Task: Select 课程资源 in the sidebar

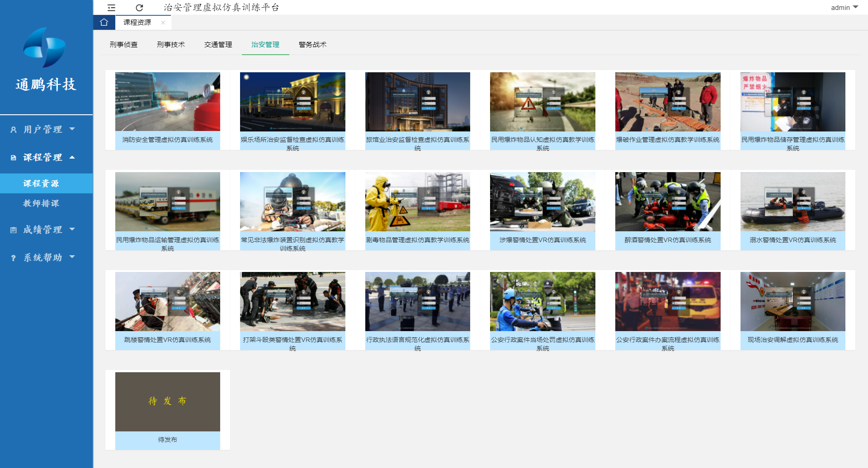Action: (x=41, y=183)
